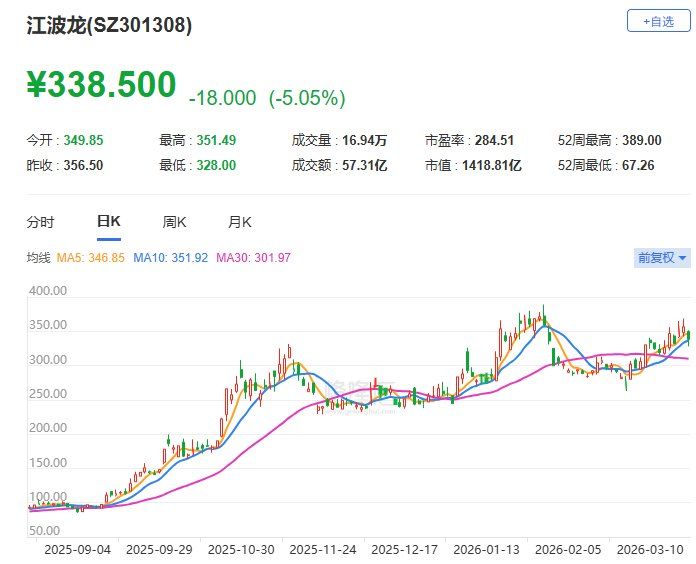Click the 300.00 price axis label

[48, 360]
